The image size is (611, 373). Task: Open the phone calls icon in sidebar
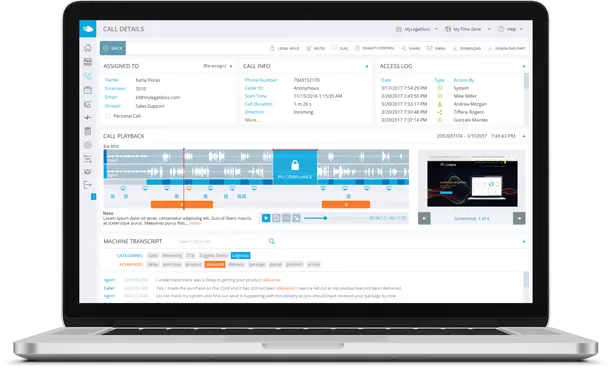pos(88,76)
